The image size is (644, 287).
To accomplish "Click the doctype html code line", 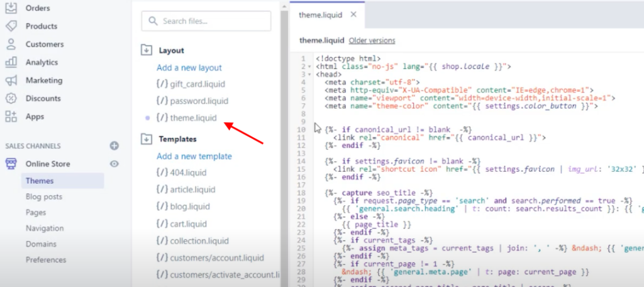I will (348, 59).
